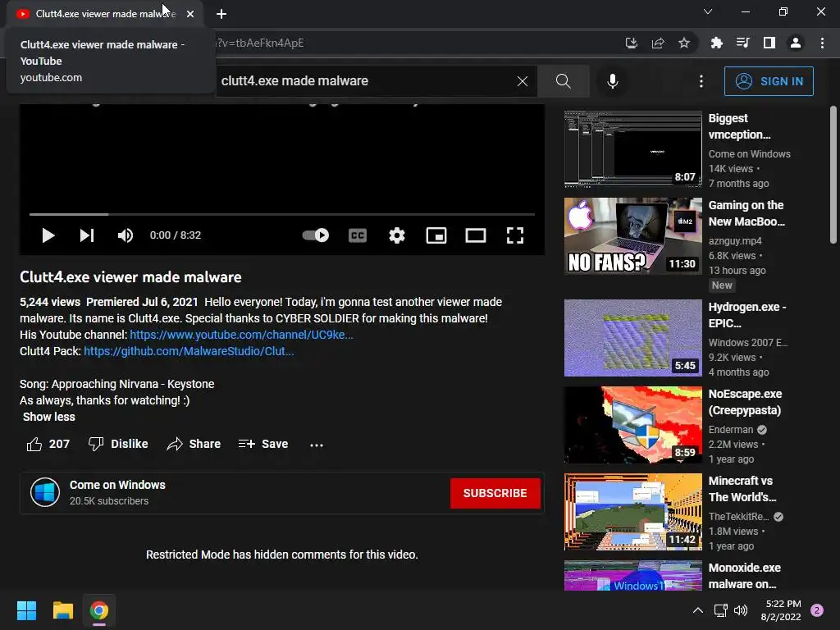The width and height of the screenshot is (840, 630).
Task: Open Enderman channel name
Action: click(731, 430)
